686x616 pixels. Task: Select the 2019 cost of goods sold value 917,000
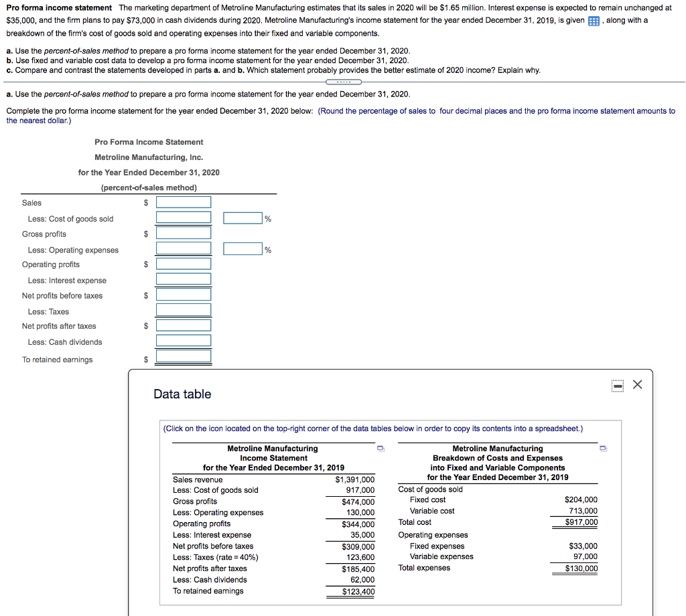click(x=360, y=491)
